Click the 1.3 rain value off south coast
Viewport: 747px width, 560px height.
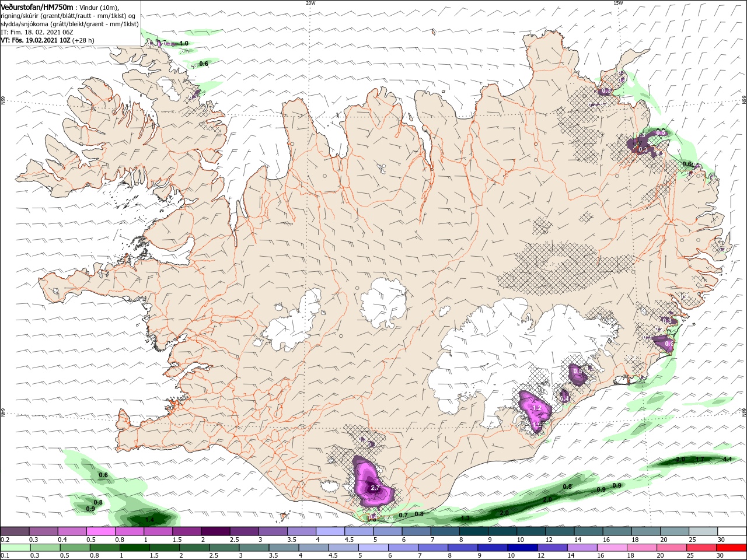465,518
